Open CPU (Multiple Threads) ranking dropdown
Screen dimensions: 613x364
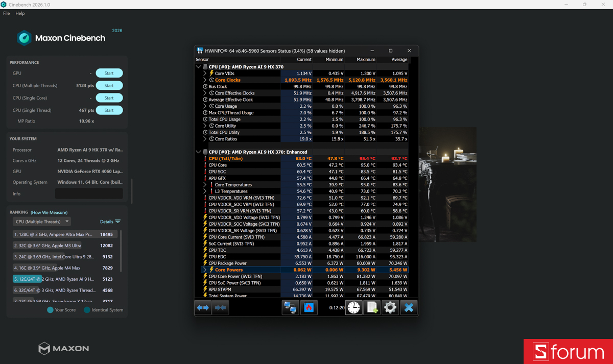(x=42, y=222)
